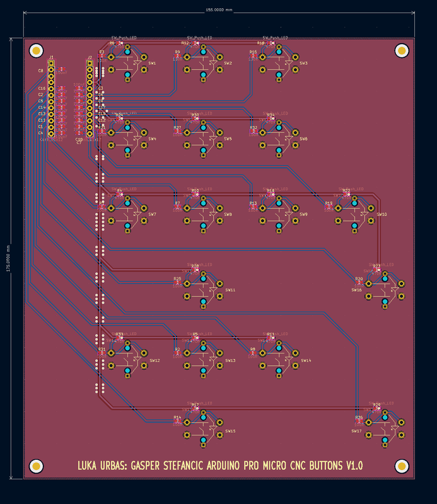Image resolution: width=437 pixels, height=504 pixels.
Task: Select the SW15 switch reference label
Action: [x=230, y=431]
